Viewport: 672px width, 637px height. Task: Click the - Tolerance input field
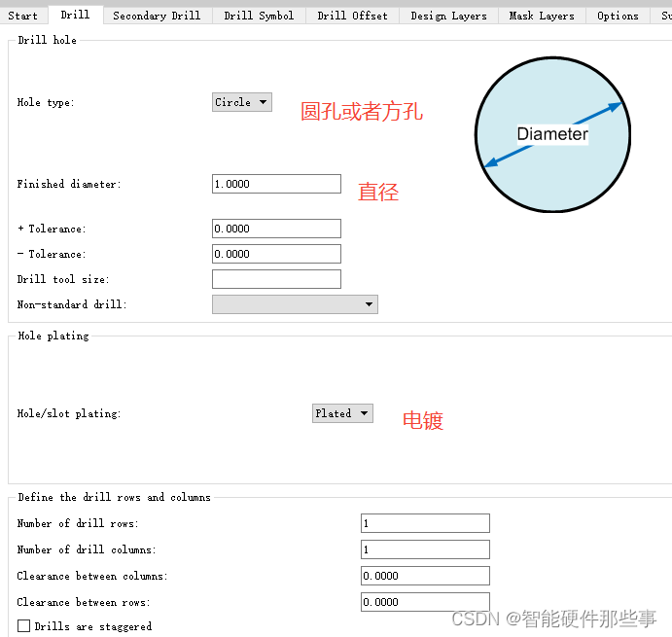coord(276,254)
